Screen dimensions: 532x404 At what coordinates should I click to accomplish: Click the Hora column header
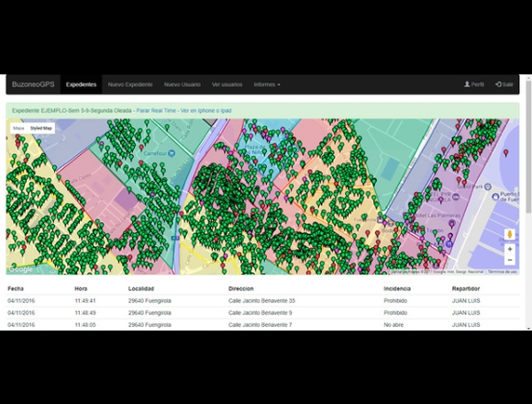(x=81, y=288)
